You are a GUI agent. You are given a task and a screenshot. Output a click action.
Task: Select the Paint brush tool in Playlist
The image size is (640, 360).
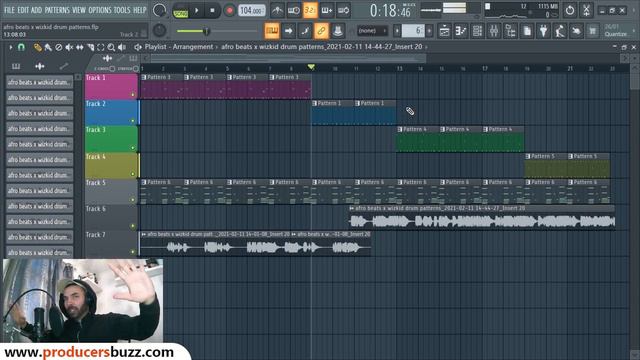[x=48, y=47]
